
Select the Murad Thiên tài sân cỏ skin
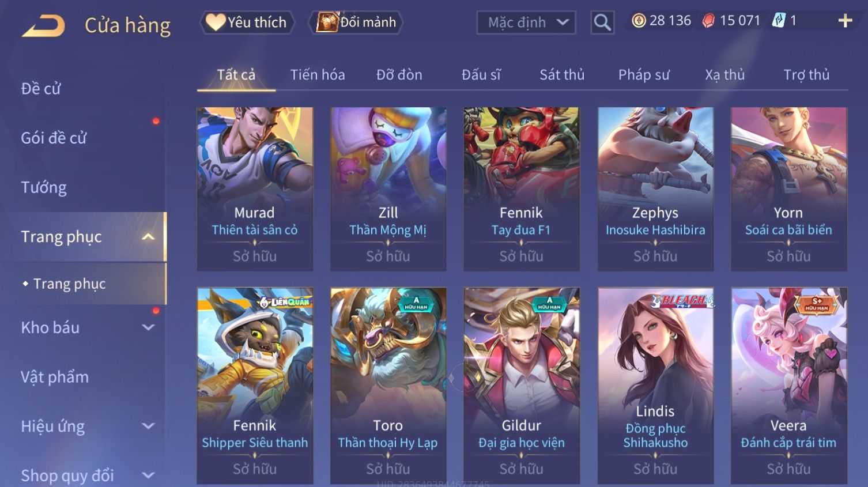click(x=255, y=189)
